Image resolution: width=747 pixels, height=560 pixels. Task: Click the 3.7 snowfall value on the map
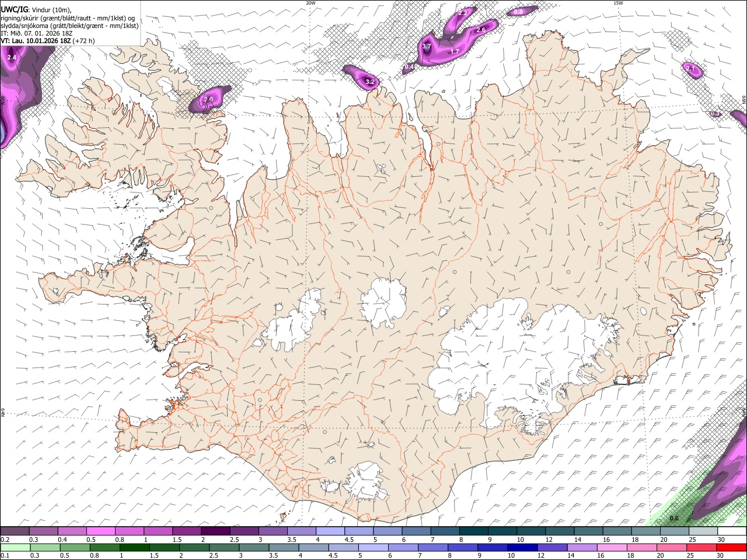point(427,46)
